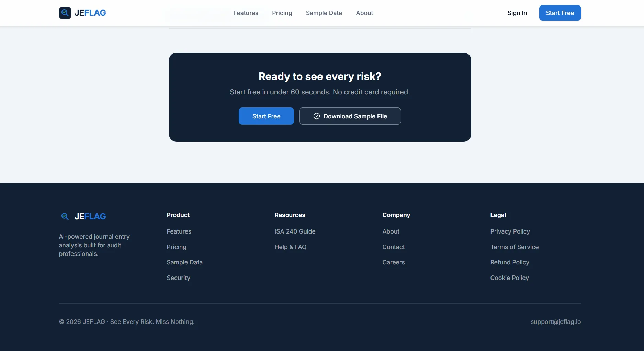Open the Contact footer link
Screen dimensions: 644x351
pos(393,247)
